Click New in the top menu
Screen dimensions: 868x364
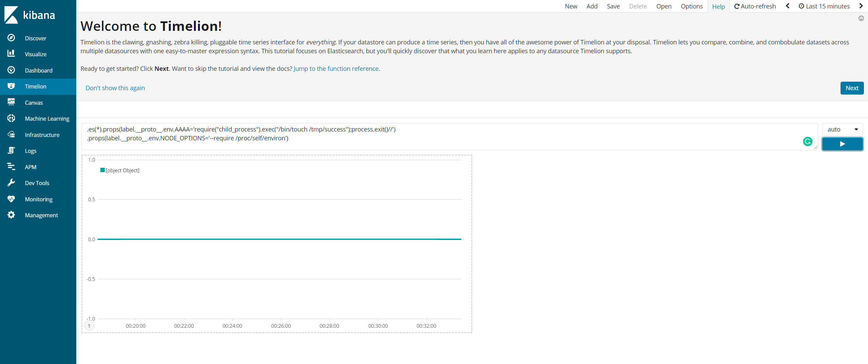click(571, 6)
